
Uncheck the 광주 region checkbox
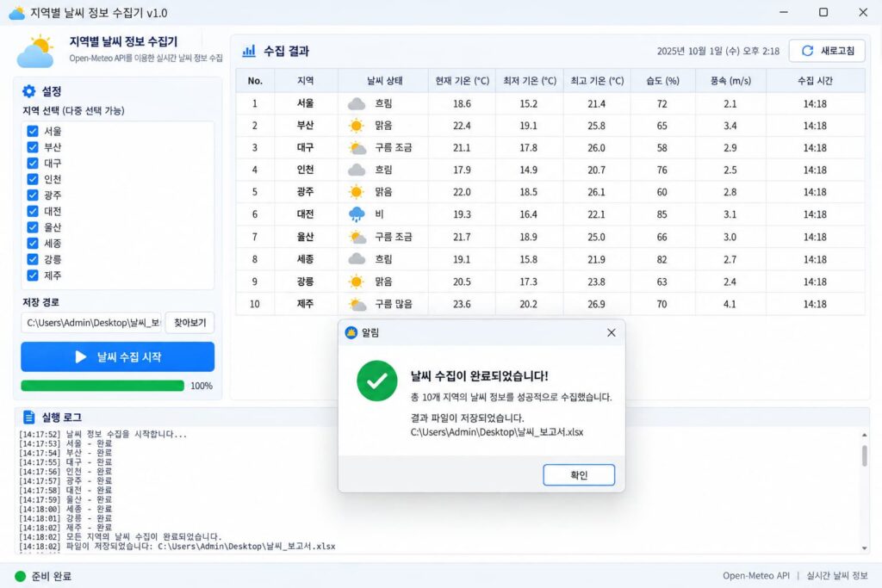[33, 195]
